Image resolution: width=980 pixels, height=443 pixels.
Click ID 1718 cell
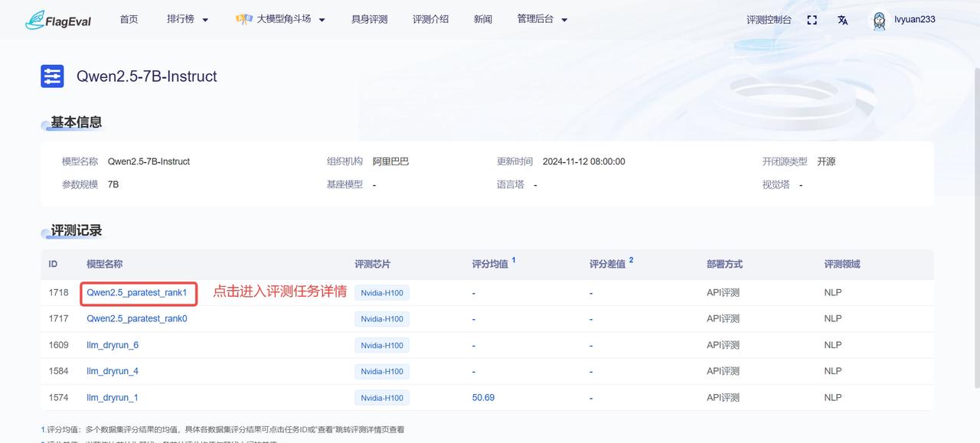[x=58, y=292]
